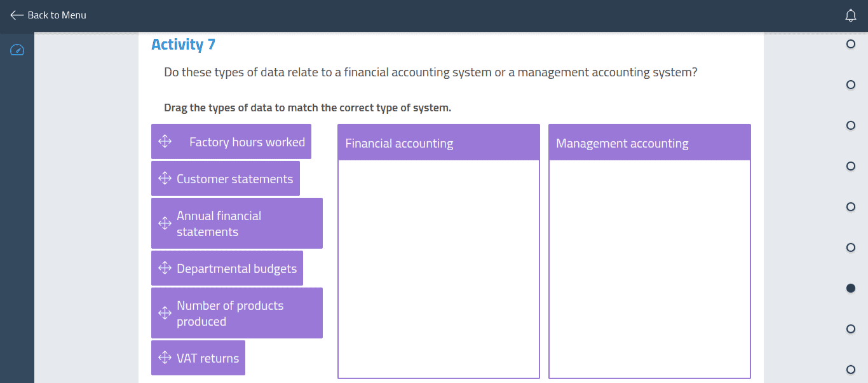Grab move handle on Customer statements
The width and height of the screenshot is (868, 383).
pyautogui.click(x=165, y=178)
